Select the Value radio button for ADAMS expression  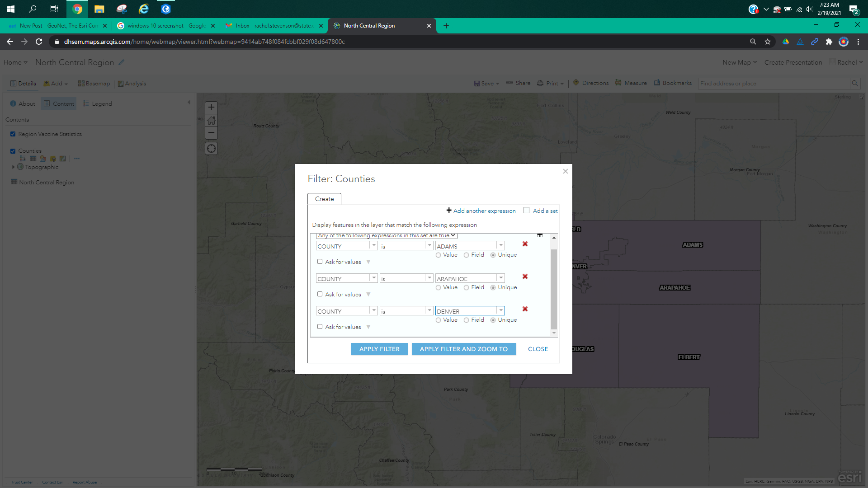(x=438, y=255)
